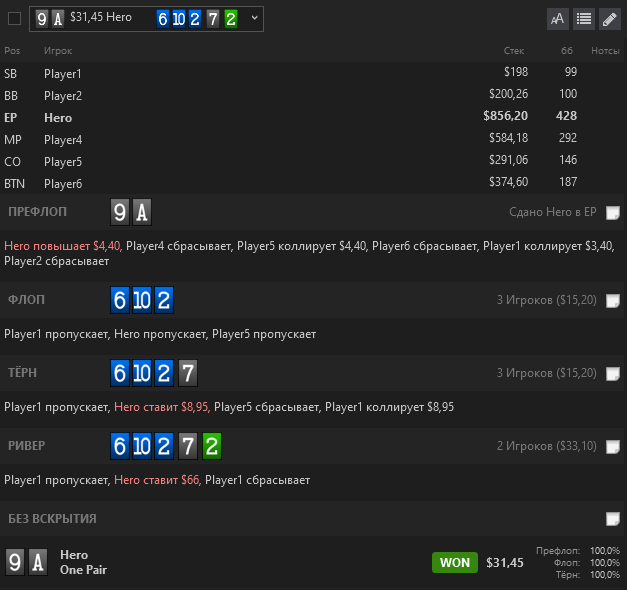Add a note to Без вскрытия section
The height and width of the screenshot is (590, 627).
[x=612, y=519]
